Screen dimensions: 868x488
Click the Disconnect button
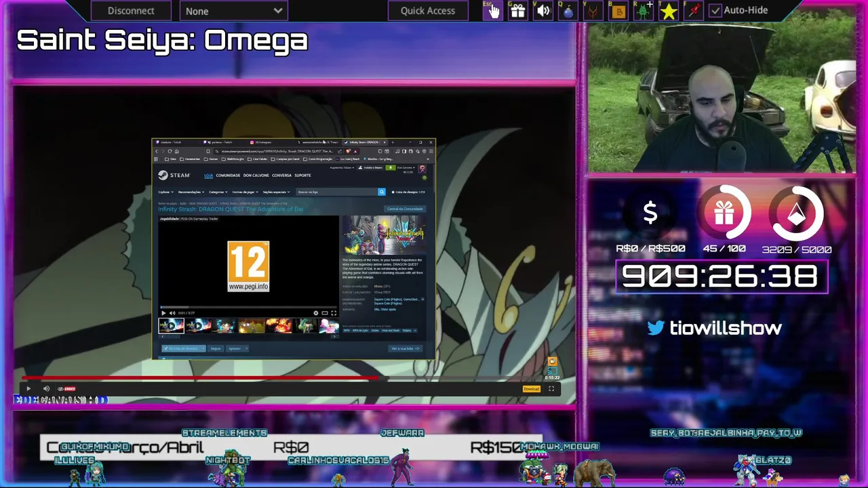pos(131,10)
